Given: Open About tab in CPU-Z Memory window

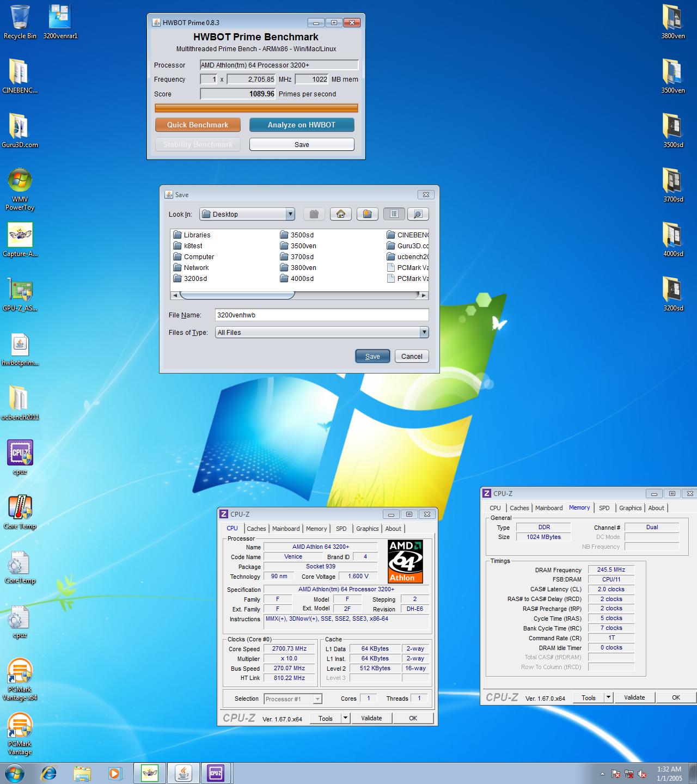Looking at the screenshot, I should pyautogui.click(x=656, y=508).
